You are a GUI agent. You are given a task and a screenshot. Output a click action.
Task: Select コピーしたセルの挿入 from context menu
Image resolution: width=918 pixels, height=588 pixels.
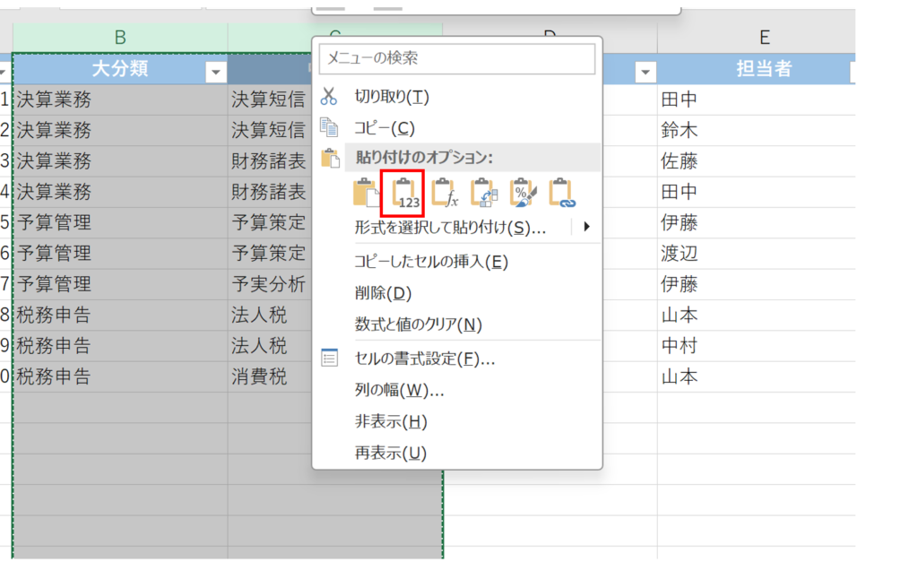tap(431, 262)
